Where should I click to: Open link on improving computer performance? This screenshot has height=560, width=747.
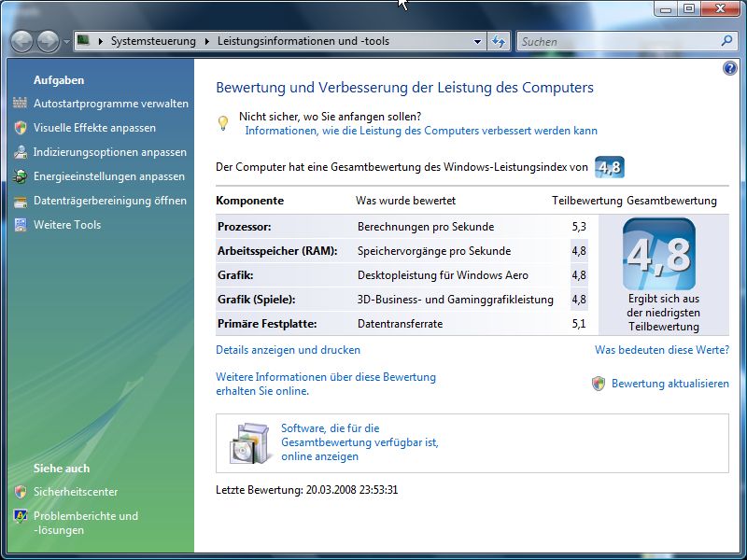[421, 131]
